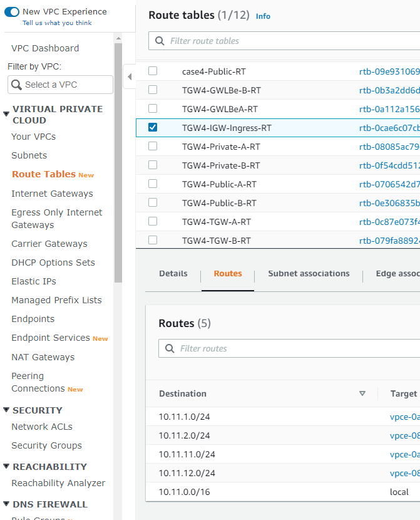The width and height of the screenshot is (420, 520).
Task: Collapse the Security section
Action: click(x=6, y=410)
